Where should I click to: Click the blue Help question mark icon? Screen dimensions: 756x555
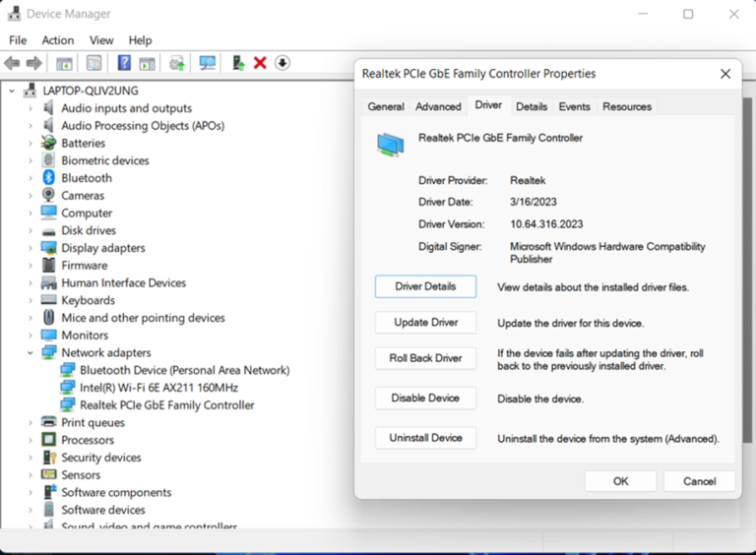pyautogui.click(x=124, y=63)
